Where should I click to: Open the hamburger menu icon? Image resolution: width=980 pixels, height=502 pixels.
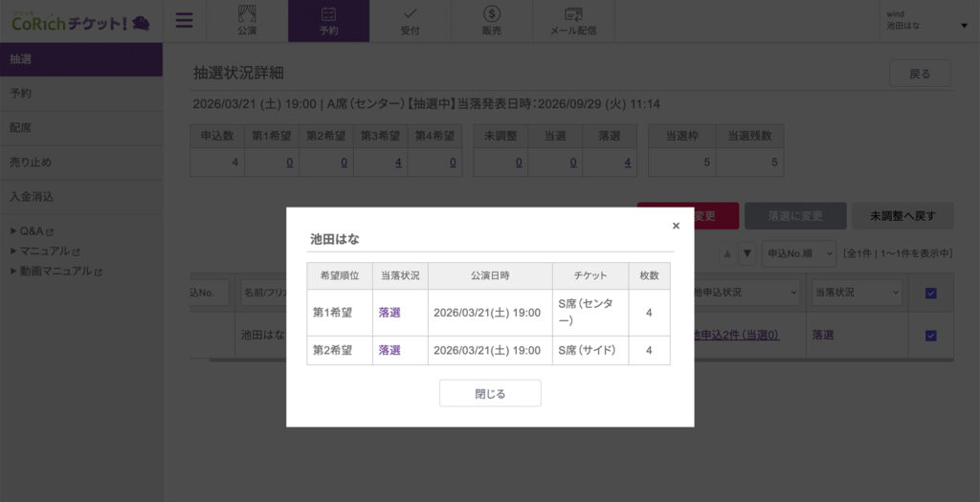point(184,20)
